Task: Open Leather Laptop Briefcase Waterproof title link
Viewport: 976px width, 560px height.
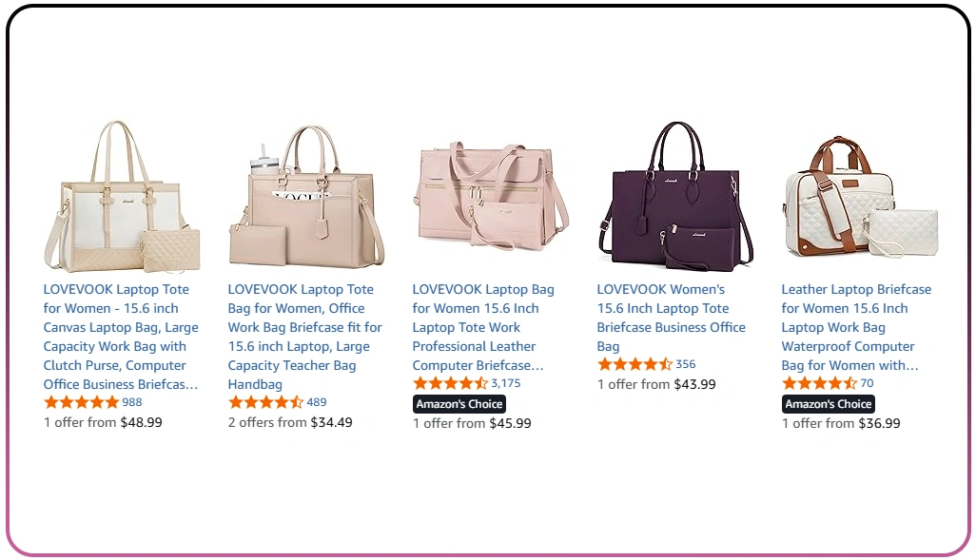Action: tap(856, 327)
